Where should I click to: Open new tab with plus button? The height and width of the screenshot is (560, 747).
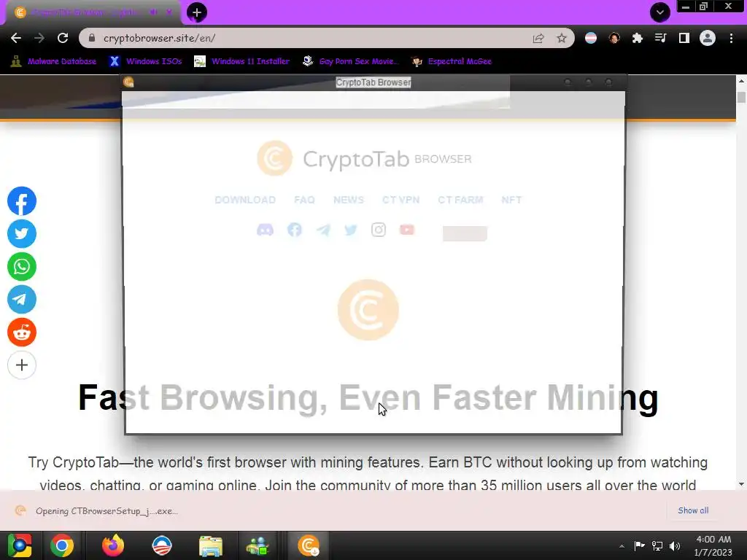pyautogui.click(x=197, y=12)
